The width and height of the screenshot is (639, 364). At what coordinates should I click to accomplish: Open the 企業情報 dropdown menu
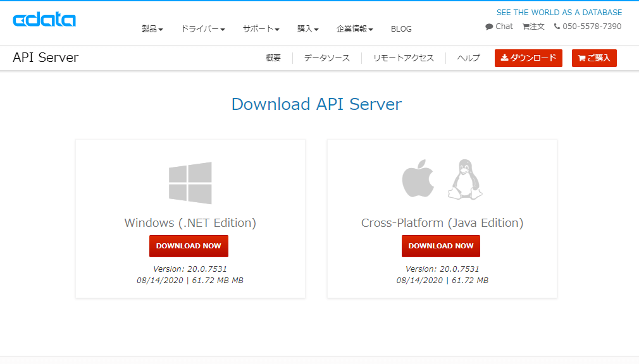[354, 29]
